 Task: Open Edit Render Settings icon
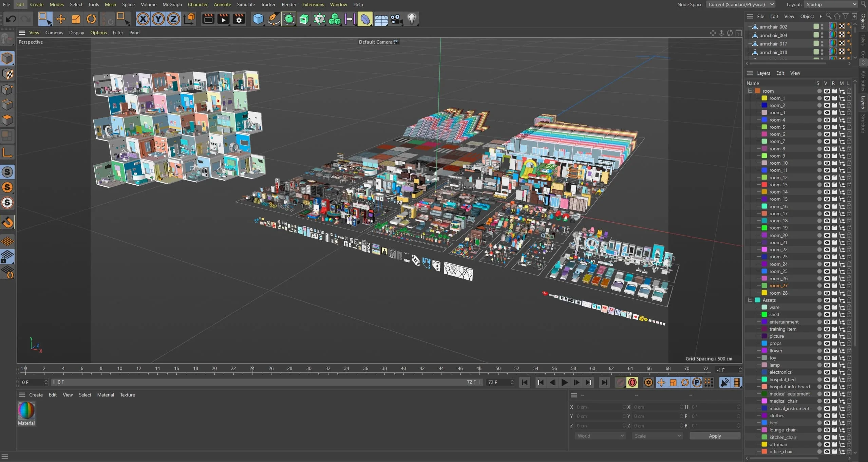tap(239, 19)
